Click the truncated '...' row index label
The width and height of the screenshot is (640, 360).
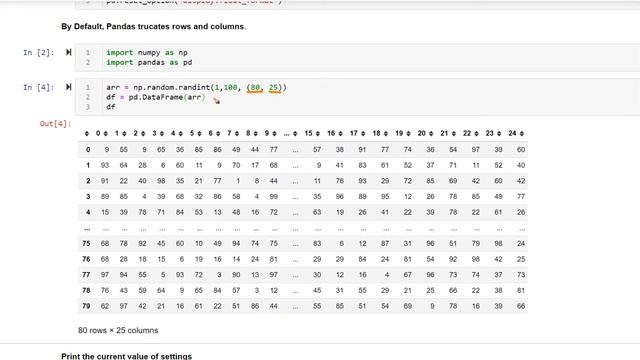point(87,229)
